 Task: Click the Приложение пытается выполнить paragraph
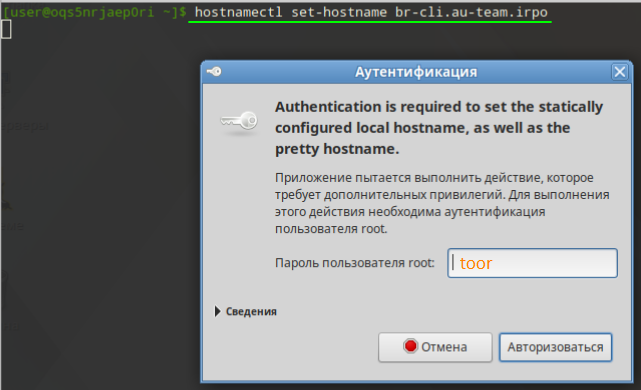coord(442,203)
